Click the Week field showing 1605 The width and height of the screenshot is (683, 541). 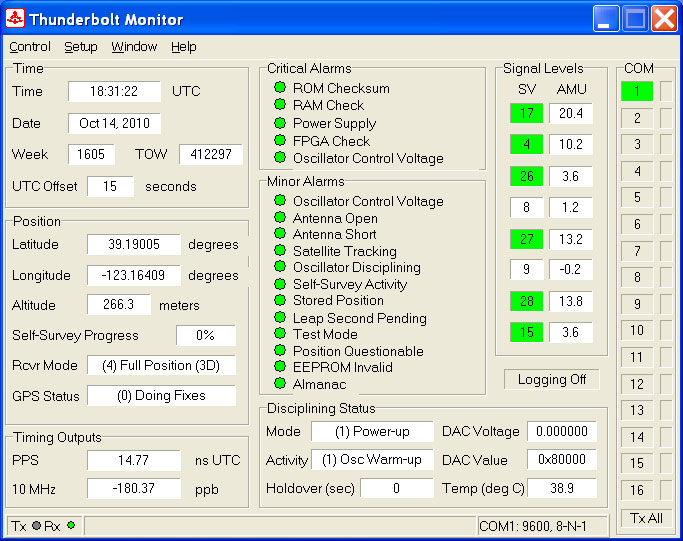tap(91, 154)
